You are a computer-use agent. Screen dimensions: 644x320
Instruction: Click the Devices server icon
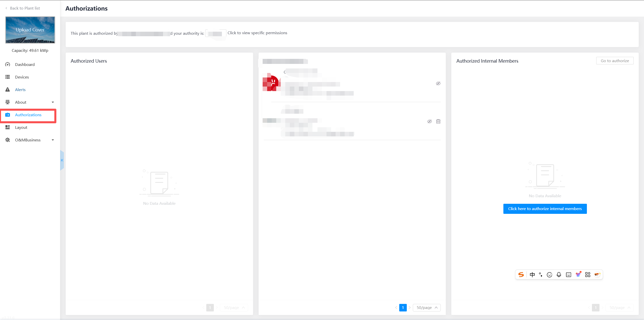click(x=8, y=77)
